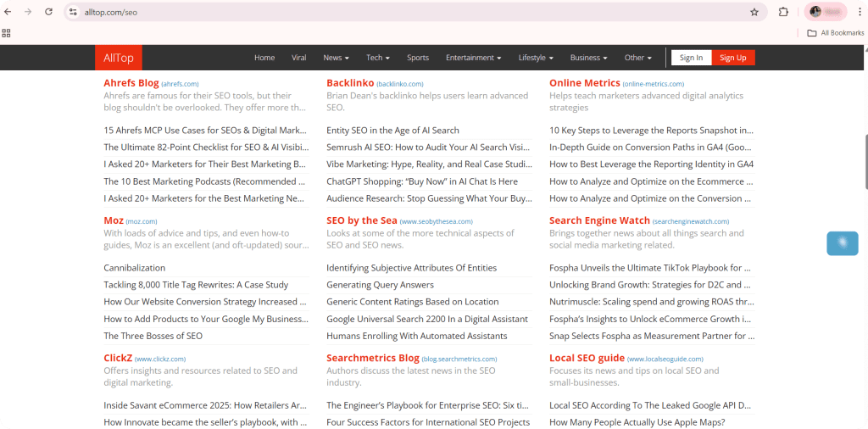Open the online-metrics.com source link

654,84
